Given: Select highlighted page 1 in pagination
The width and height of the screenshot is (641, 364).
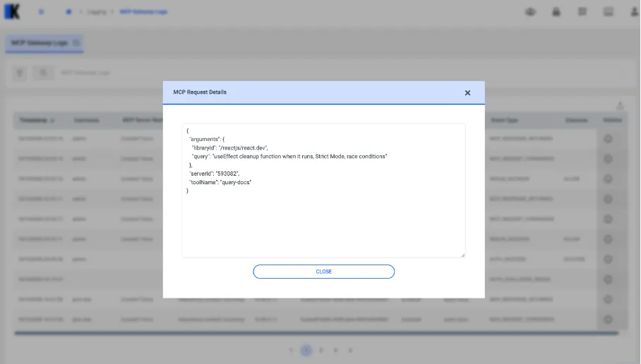Looking at the screenshot, I should pos(306,351).
